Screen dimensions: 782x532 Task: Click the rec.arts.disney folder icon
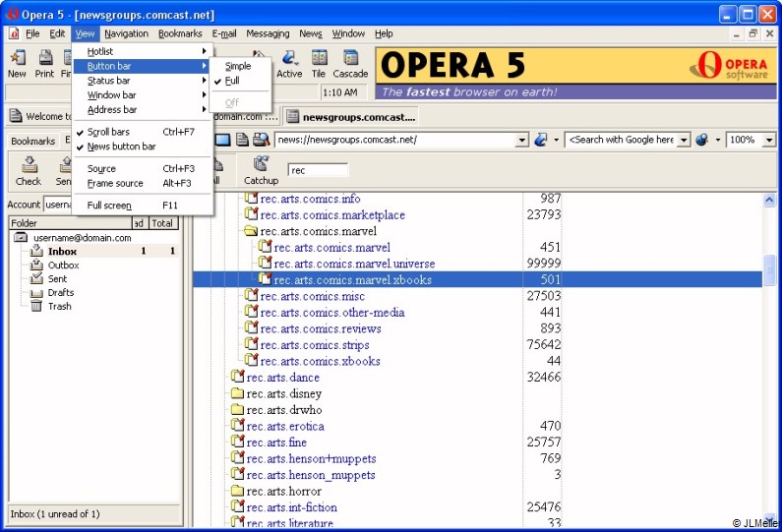pos(237,393)
